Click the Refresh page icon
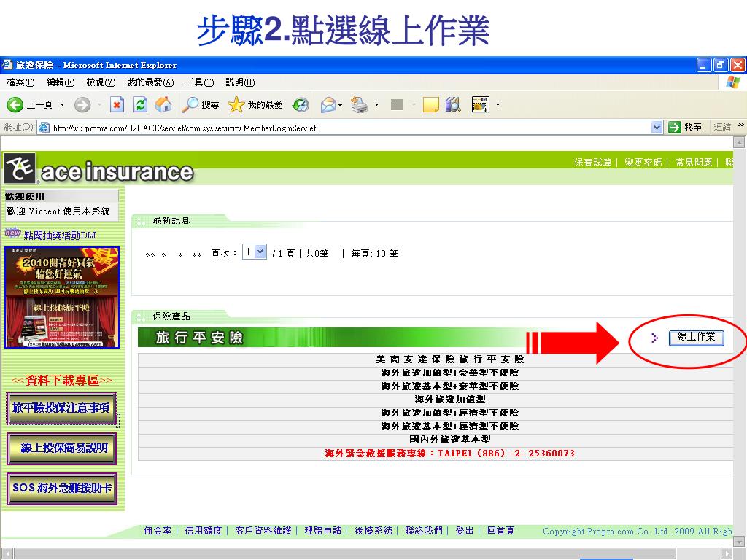The image size is (747, 560). (140, 105)
